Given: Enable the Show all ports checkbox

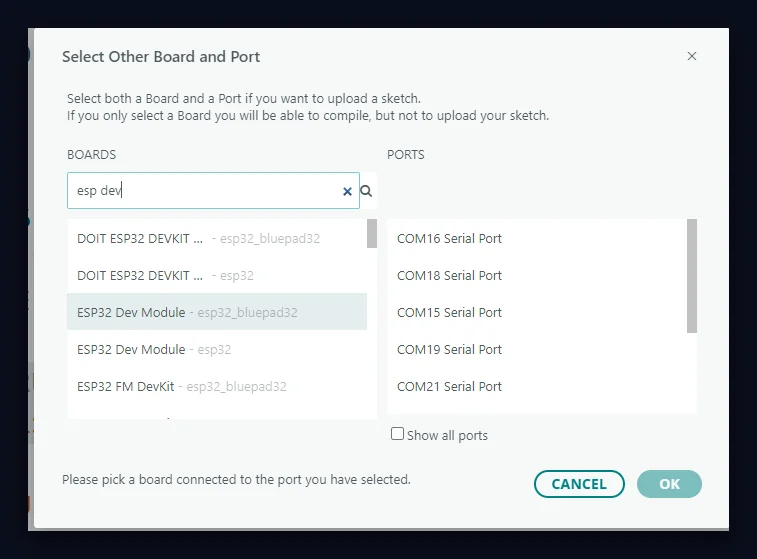Looking at the screenshot, I should point(397,433).
